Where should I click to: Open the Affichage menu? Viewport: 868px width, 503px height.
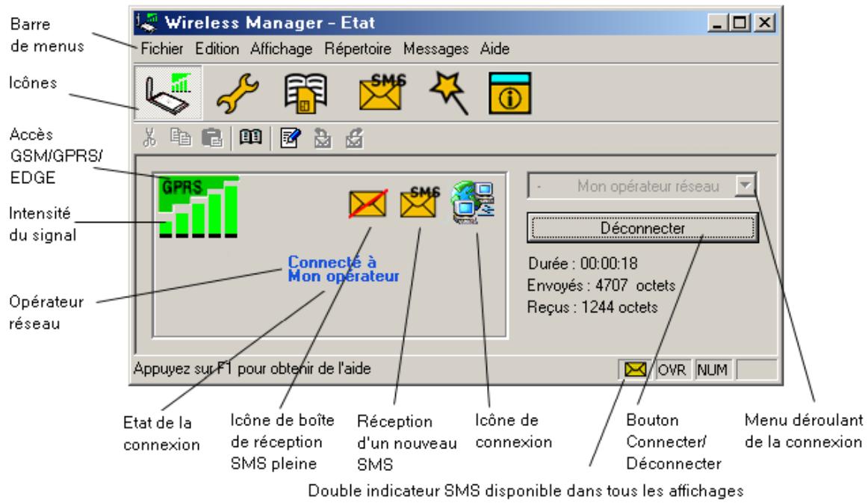(281, 49)
